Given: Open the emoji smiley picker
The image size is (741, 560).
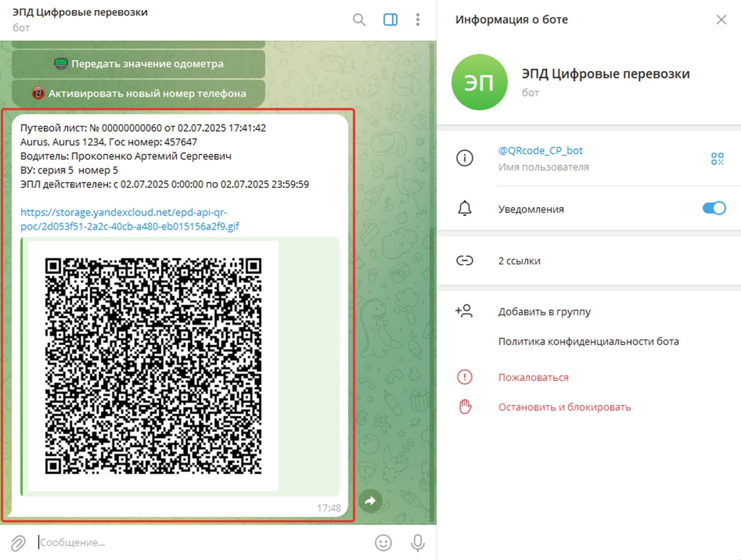Looking at the screenshot, I should pyautogui.click(x=384, y=542).
